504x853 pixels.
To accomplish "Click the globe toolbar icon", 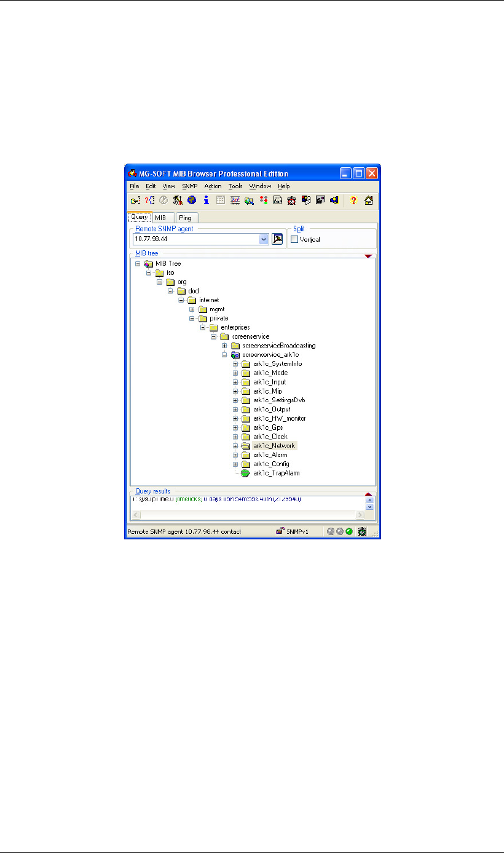I will tap(191, 200).
